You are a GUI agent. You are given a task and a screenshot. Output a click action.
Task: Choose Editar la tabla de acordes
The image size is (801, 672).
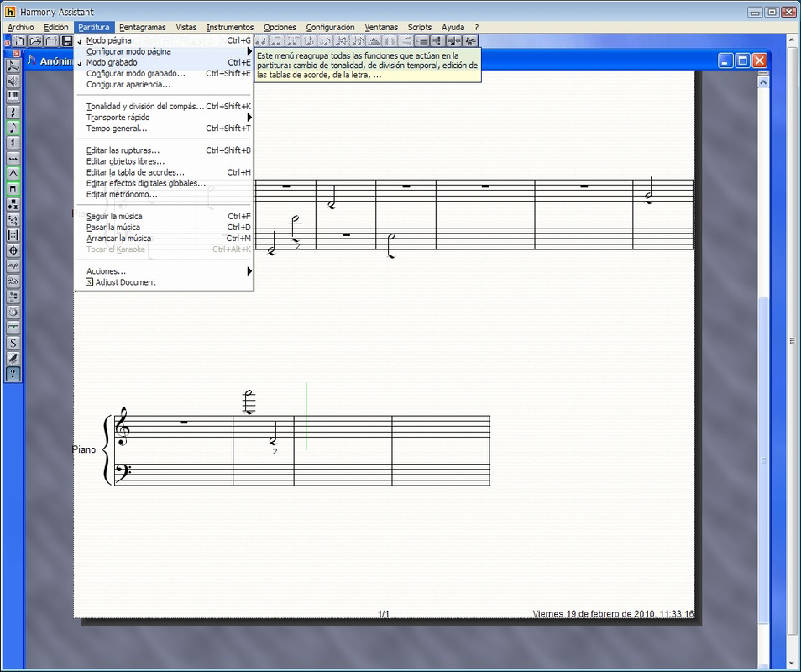(x=164, y=172)
